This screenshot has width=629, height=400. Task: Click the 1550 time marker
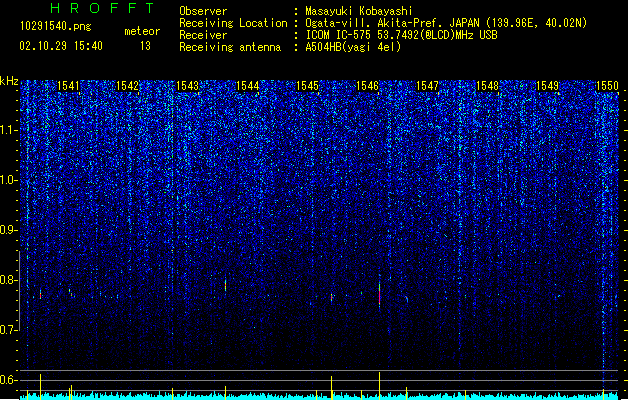pos(607,85)
